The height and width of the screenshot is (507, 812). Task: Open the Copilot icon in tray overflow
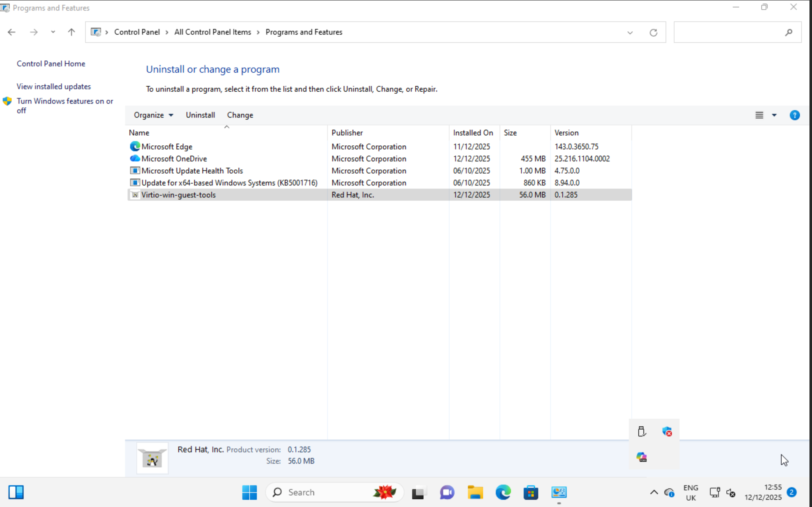point(642,457)
